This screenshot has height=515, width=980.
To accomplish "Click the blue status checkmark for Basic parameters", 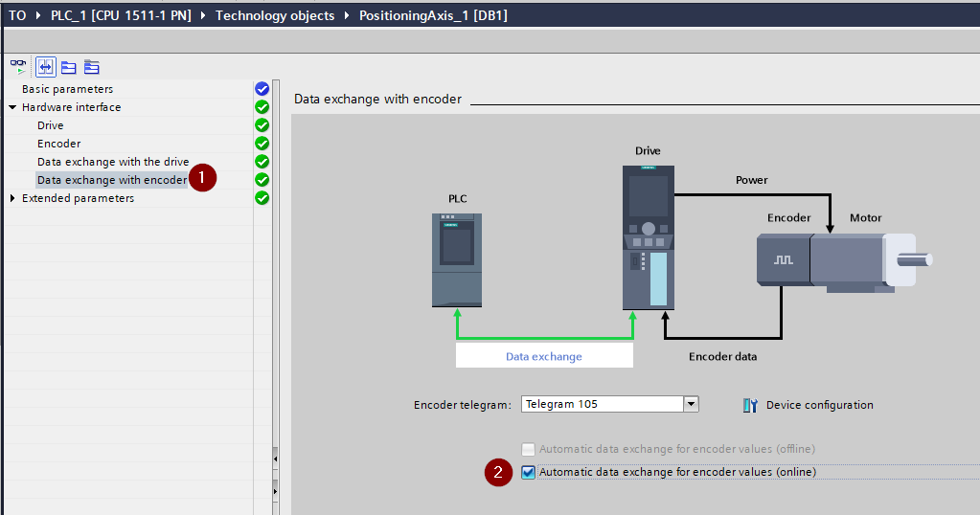I will 262,89.
